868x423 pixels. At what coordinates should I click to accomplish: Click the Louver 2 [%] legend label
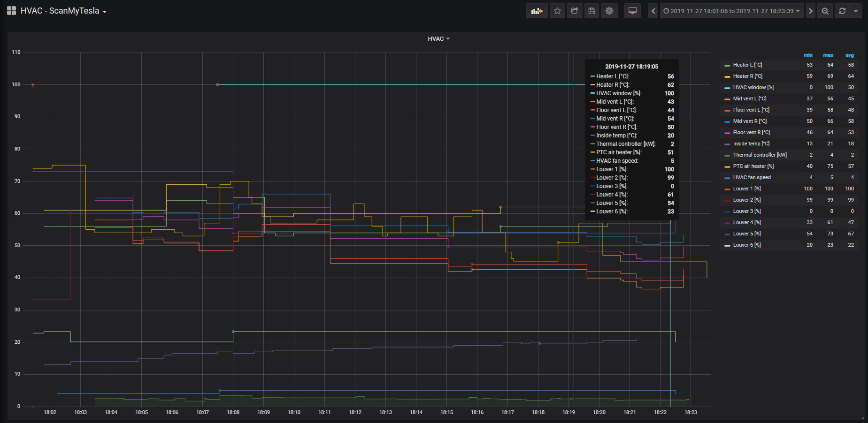click(x=747, y=200)
